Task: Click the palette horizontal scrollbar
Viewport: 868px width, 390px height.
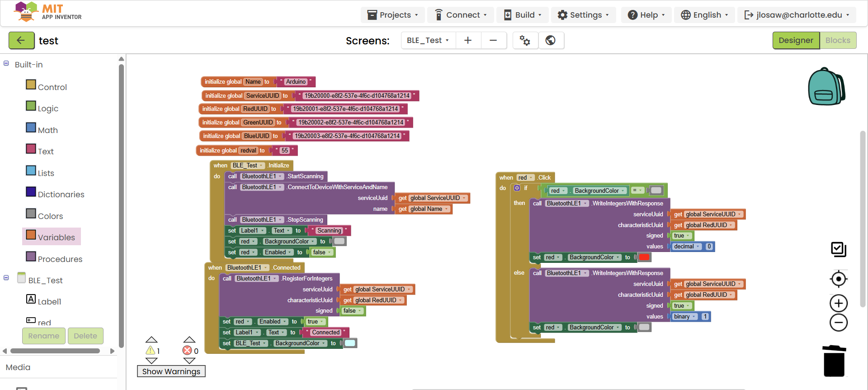Action: click(x=55, y=351)
